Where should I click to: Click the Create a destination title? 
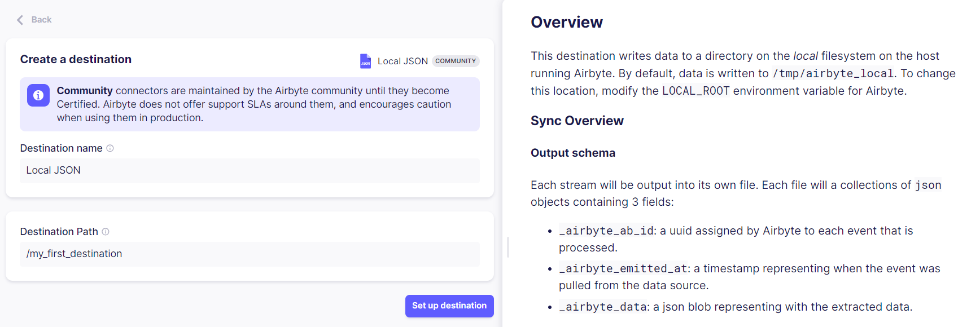(76, 59)
